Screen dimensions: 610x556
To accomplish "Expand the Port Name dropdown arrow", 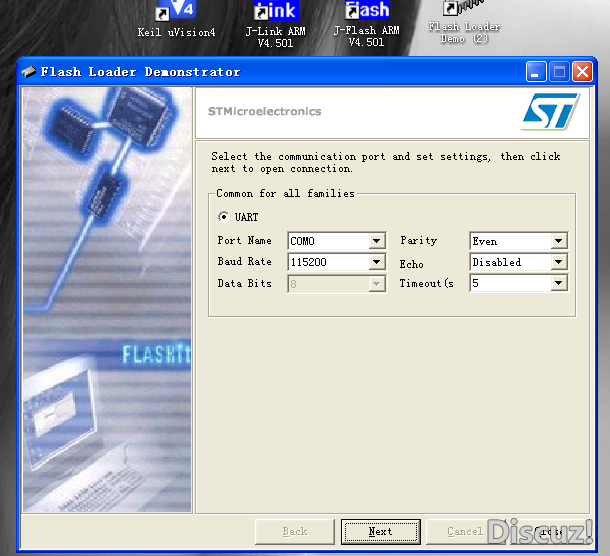I will (x=377, y=241).
